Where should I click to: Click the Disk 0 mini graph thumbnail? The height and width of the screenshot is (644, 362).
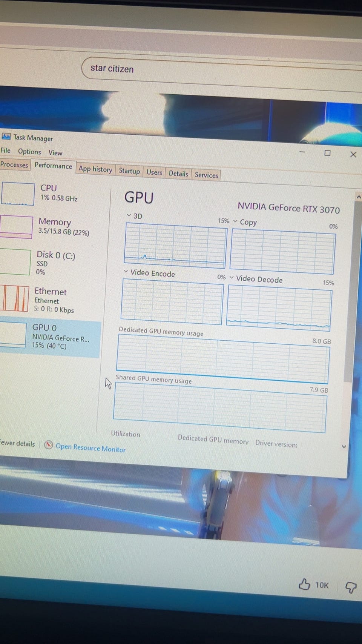click(15, 262)
